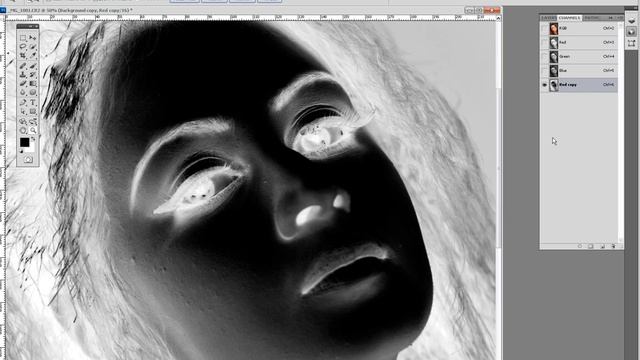640x360 pixels.
Task: Select the Crop tool
Action: [x=23, y=56]
